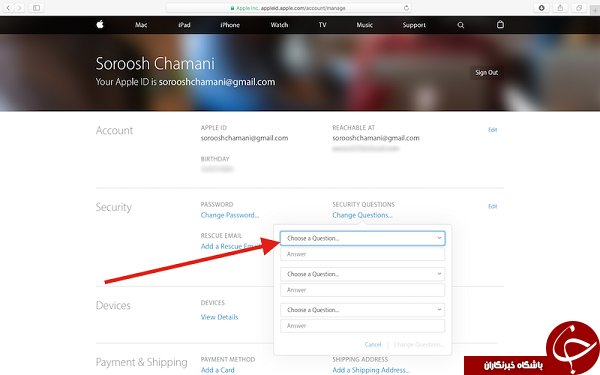Screen dimensions: 600x375
Task: Click the Safari share button
Action: tap(560, 8)
